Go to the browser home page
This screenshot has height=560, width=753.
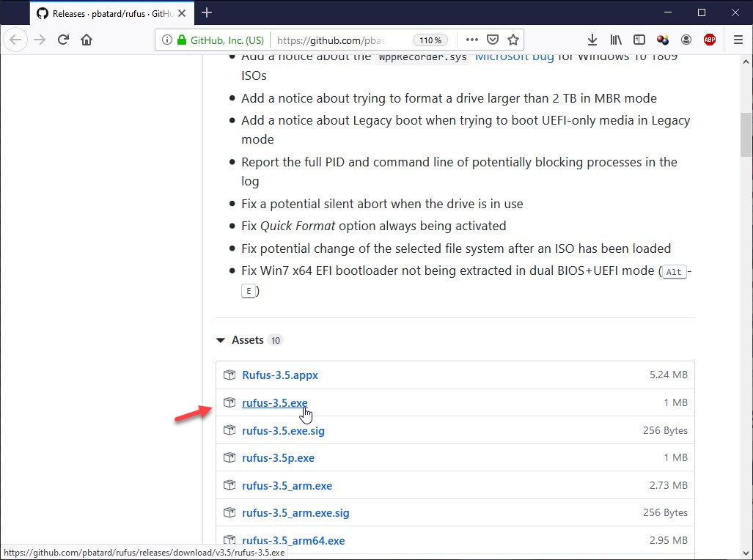click(87, 40)
